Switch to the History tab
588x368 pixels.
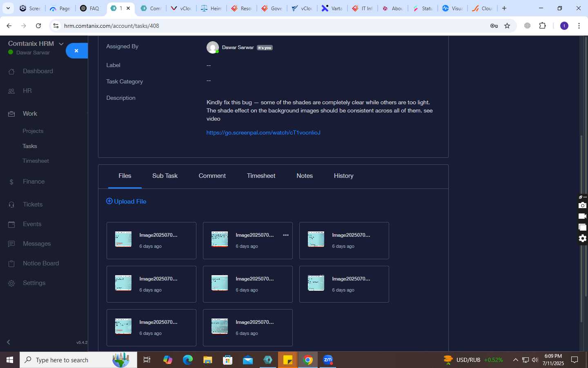(343, 176)
